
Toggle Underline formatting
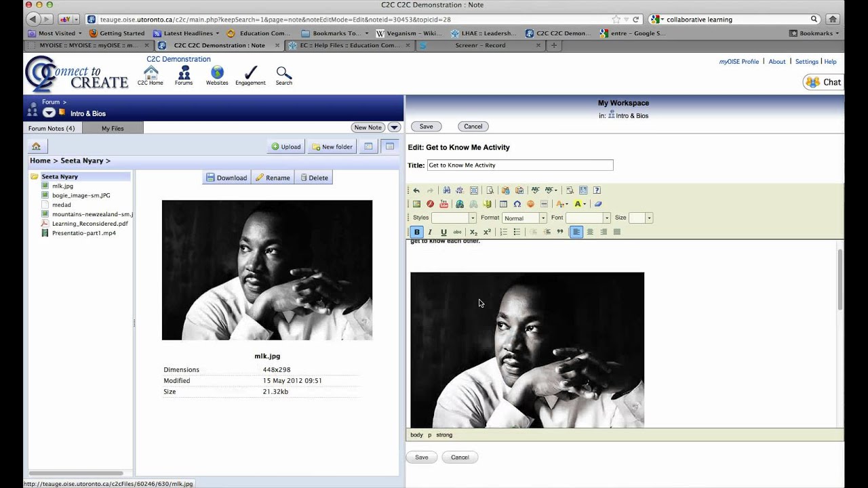tap(443, 232)
